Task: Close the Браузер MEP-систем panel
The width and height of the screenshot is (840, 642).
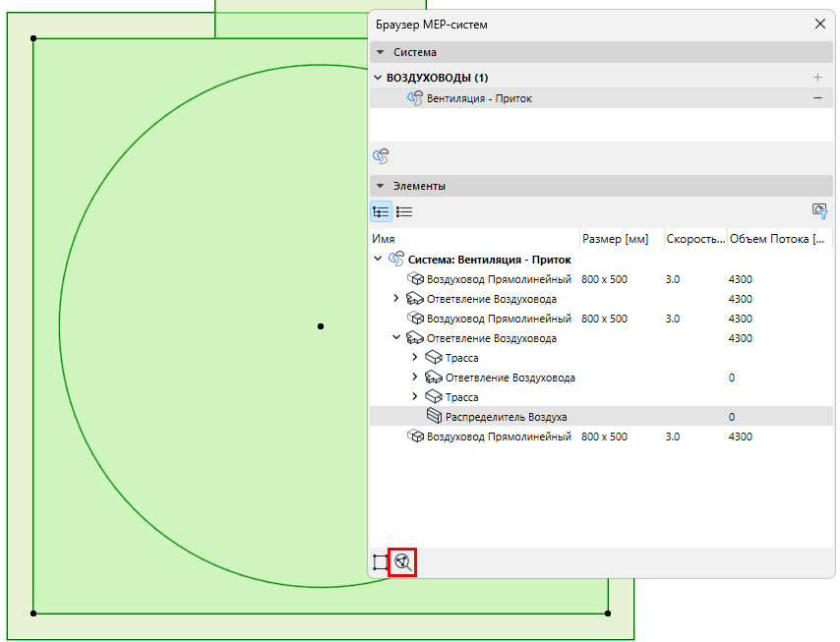Action: pos(819,25)
